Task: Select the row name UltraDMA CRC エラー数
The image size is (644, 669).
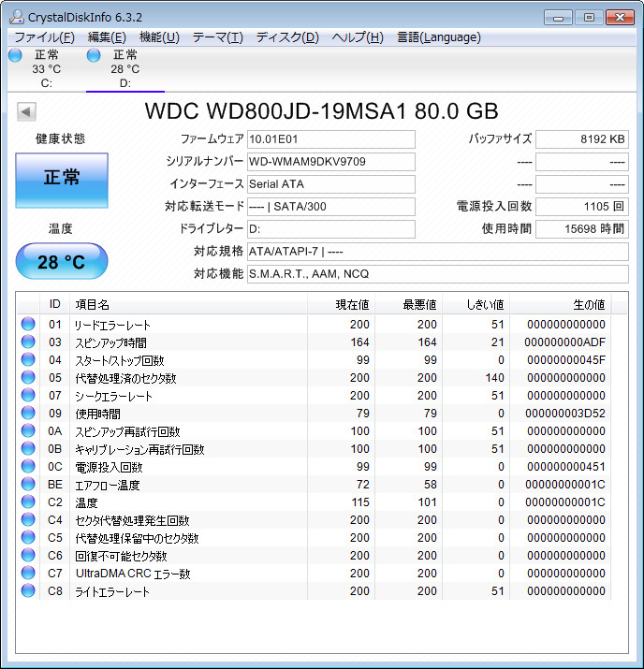Action: pyautogui.click(x=133, y=574)
